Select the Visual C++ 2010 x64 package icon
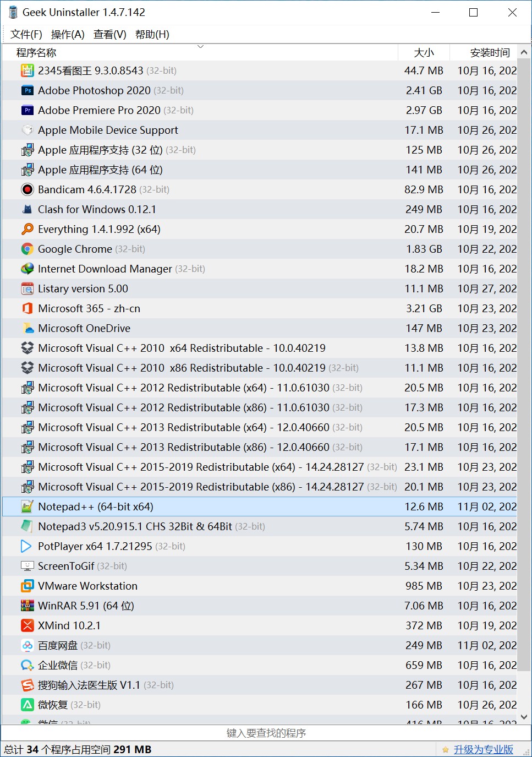Screen dimensions: 532x757 click(x=27, y=348)
